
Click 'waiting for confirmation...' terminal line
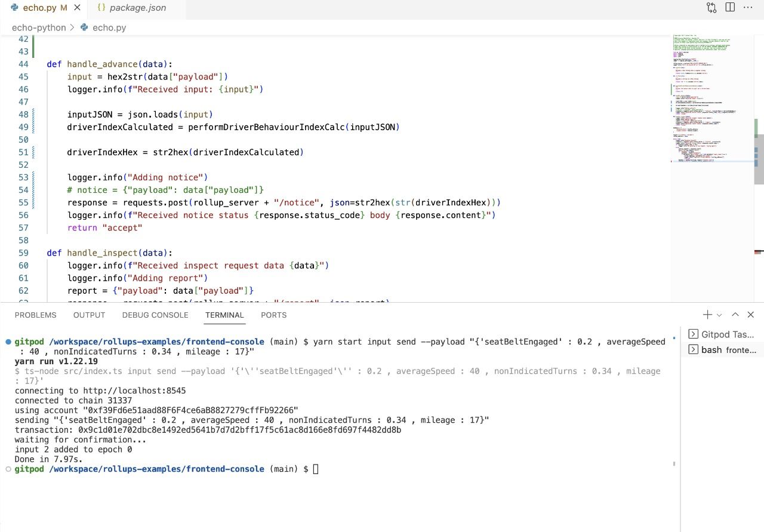(81, 440)
